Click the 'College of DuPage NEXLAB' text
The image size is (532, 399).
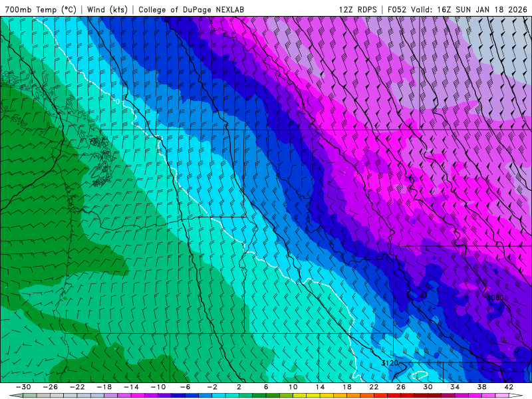click(x=191, y=9)
